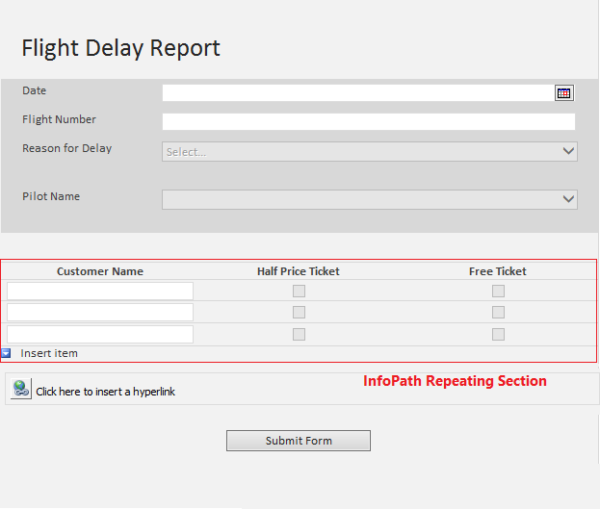Click into the Flight Number field
Viewport: 600px width, 509px height.
tap(368, 122)
